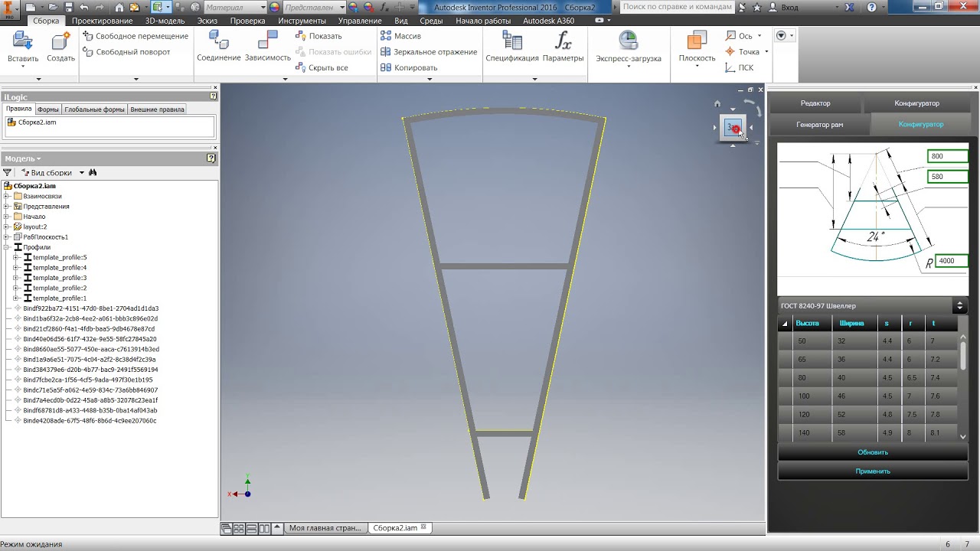Viewport: 980px width, 551px height.
Task: Click the Undo arrow in quick access toolbar
Action: (84, 7)
